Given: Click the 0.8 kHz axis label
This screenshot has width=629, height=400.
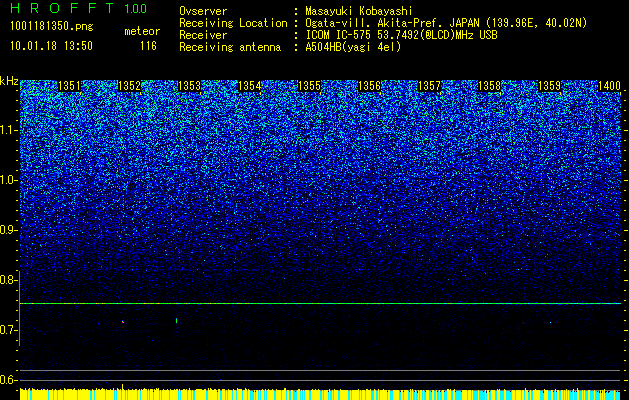Looking at the screenshot, I should [9, 280].
